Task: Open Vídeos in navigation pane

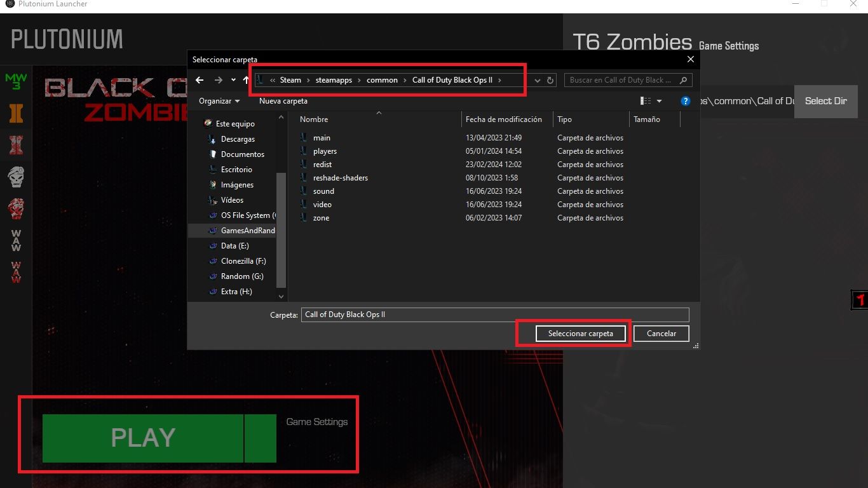Action: [x=232, y=200]
